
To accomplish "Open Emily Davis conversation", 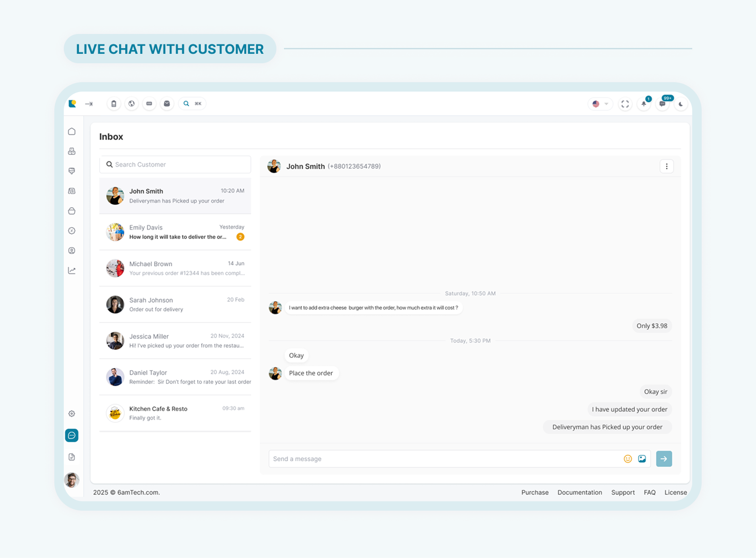I will point(175,232).
